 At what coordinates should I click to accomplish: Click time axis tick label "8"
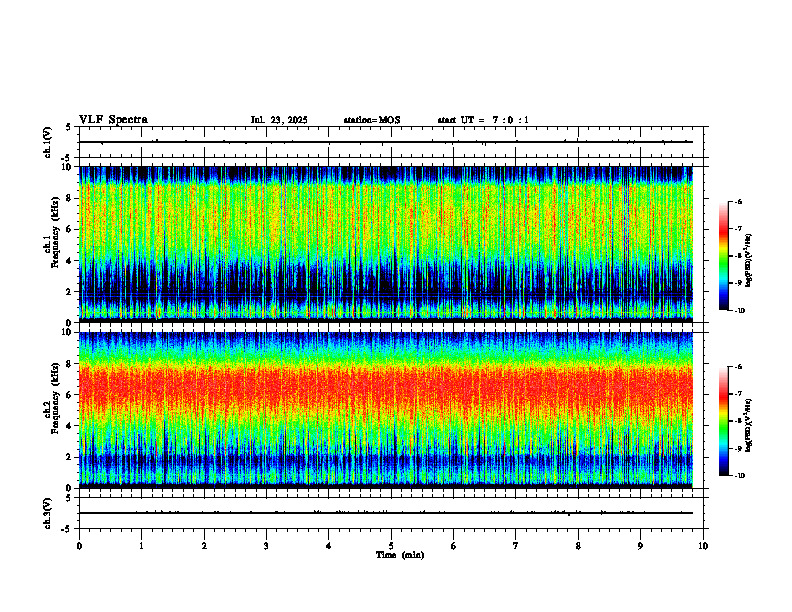point(578,546)
